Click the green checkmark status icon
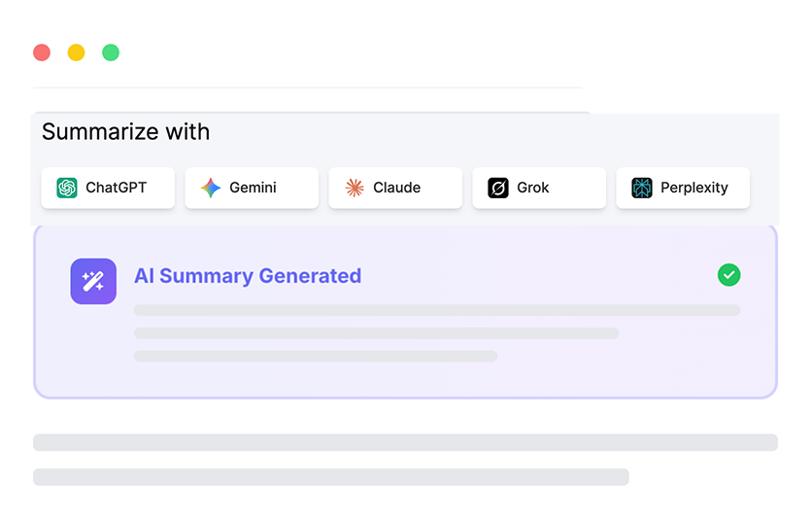Screen dimensions: 812x521 [x=728, y=275]
